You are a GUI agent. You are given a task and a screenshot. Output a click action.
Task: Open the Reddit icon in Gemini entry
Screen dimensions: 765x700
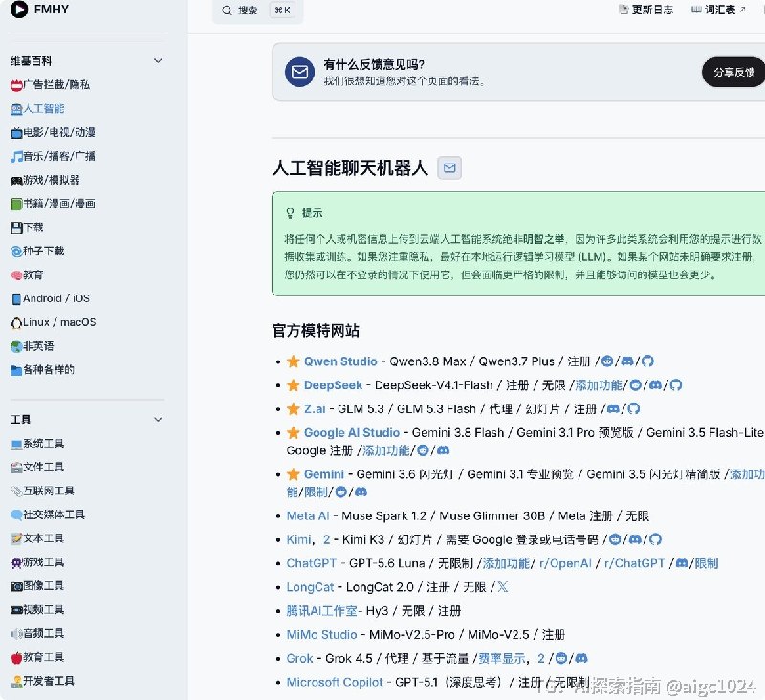(x=341, y=492)
